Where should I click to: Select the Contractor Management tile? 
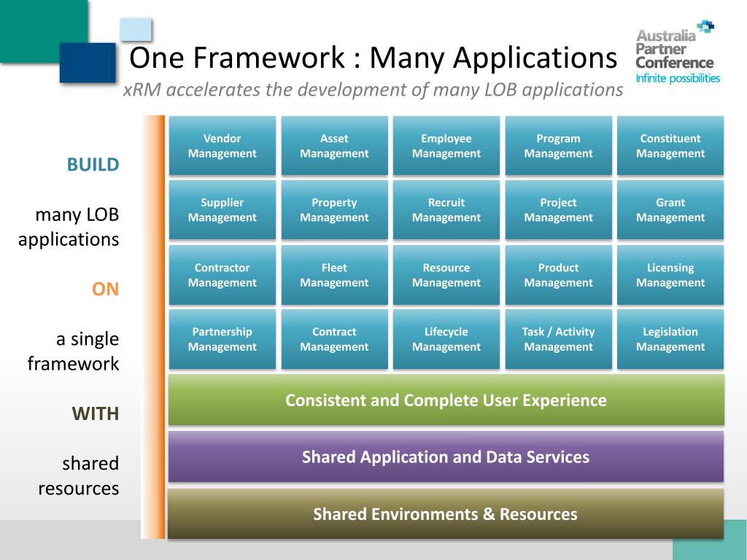click(222, 275)
